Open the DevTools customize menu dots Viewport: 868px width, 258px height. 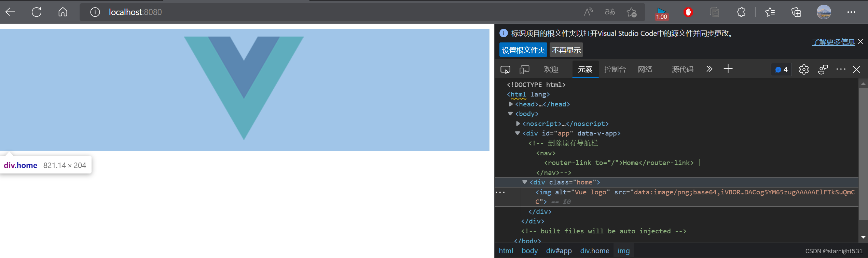(841, 69)
